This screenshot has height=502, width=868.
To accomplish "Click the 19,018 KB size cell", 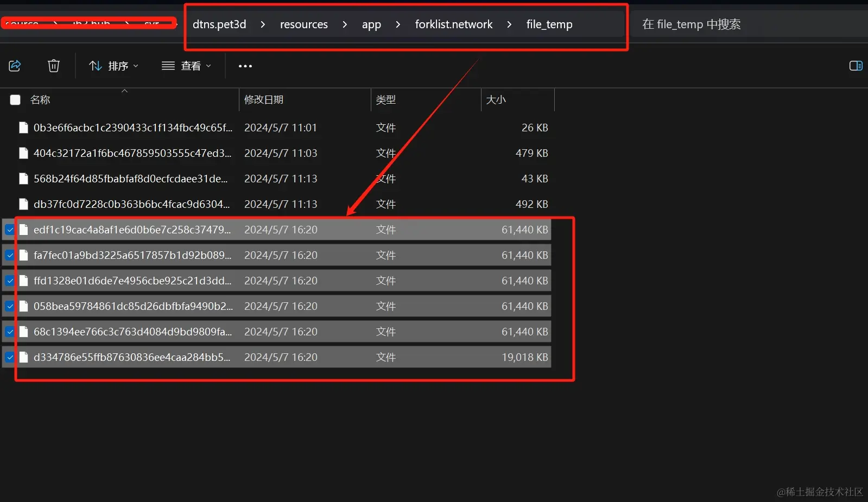I will [525, 357].
